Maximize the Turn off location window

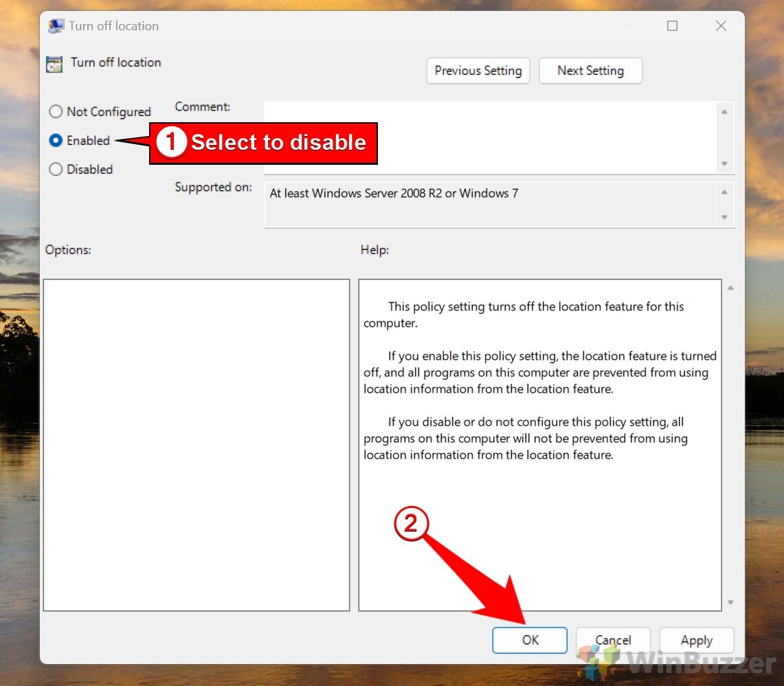pyautogui.click(x=672, y=26)
